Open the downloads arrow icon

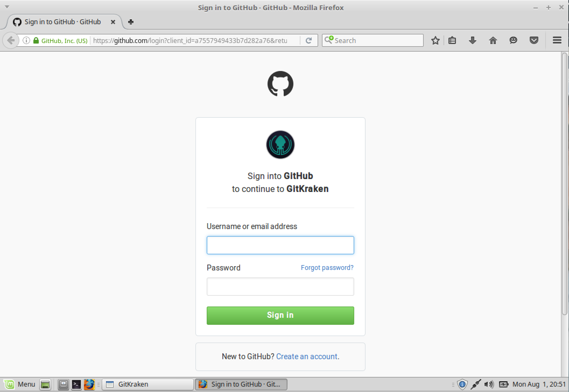tap(472, 40)
